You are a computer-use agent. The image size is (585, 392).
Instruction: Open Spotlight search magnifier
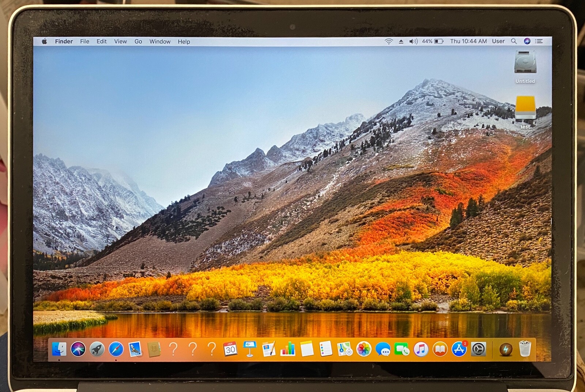tap(514, 41)
